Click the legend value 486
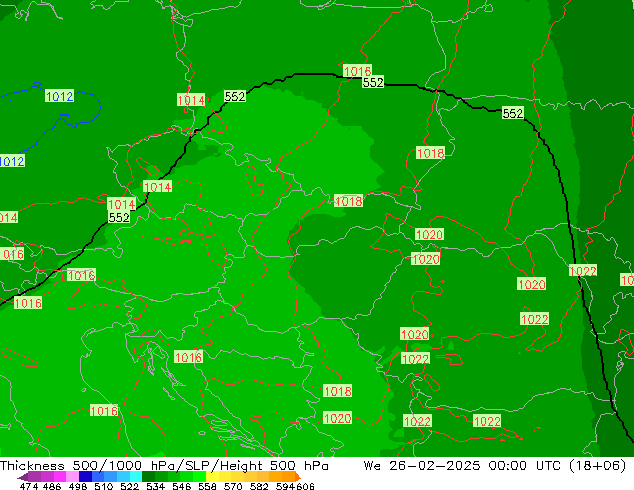This screenshot has width=634, height=490. pyautogui.click(x=52, y=486)
